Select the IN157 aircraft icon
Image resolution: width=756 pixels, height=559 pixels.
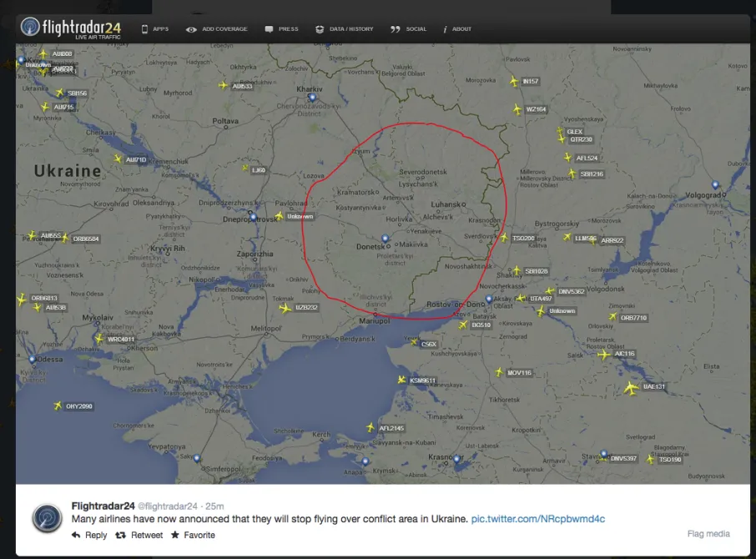514,81
